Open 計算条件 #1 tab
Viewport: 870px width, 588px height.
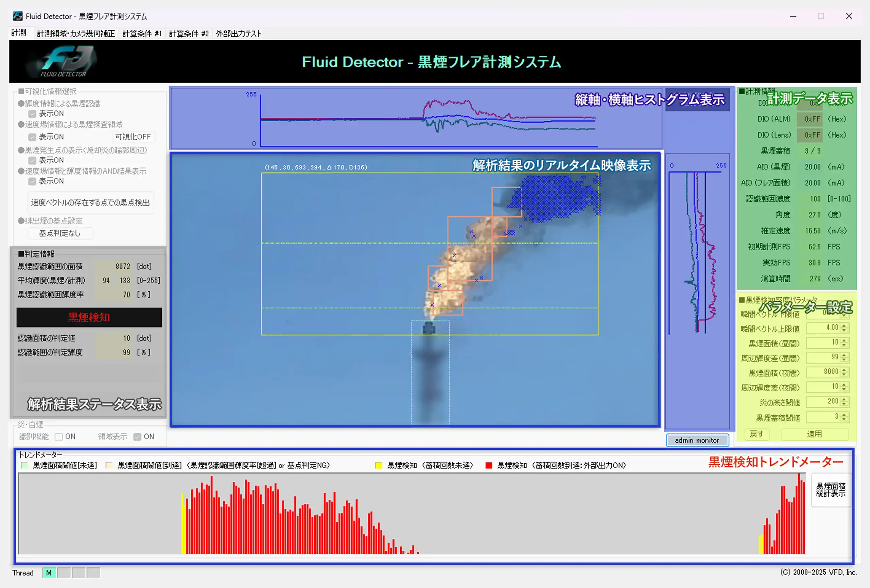[142, 34]
